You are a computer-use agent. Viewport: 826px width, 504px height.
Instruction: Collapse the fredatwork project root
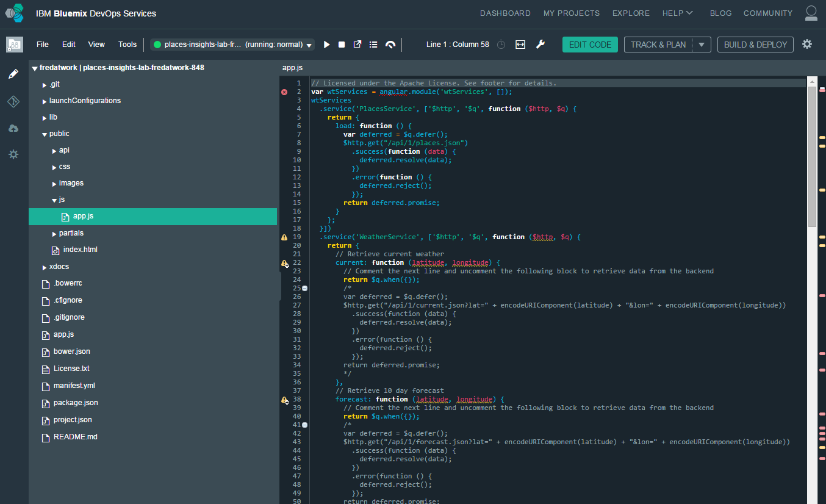click(x=35, y=68)
